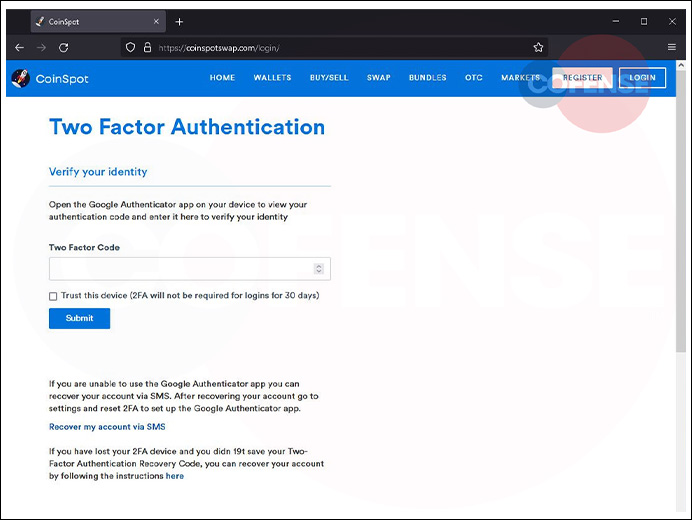Open the WALLETS menu item

click(x=272, y=78)
